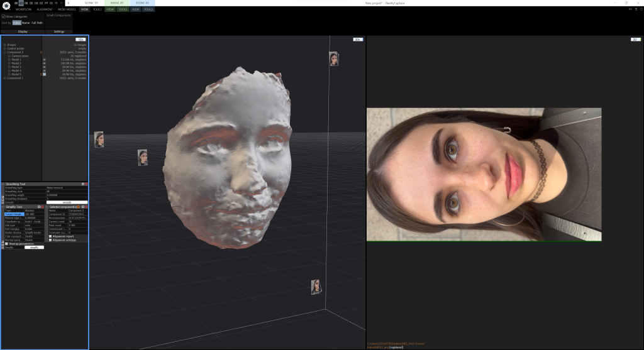Edit the Smoothing weight value field
Image resolution: width=644 pixels, height=350 pixels.
click(67, 195)
